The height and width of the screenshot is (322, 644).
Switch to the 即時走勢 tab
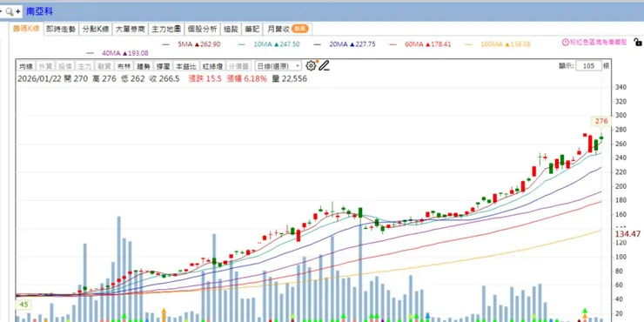tap(61, 30)
